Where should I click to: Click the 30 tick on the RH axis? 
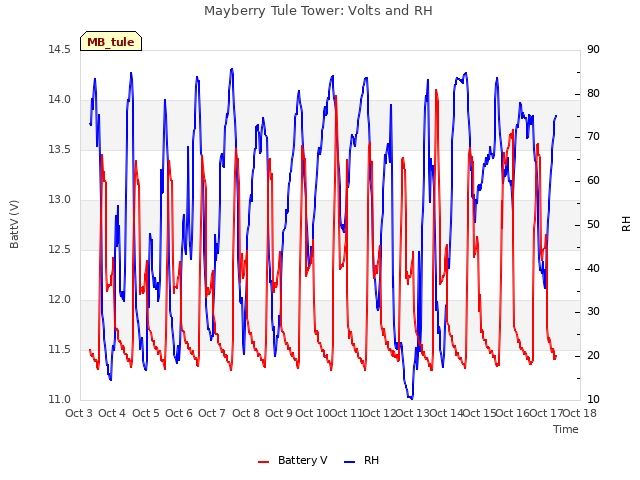coord(593,312)
